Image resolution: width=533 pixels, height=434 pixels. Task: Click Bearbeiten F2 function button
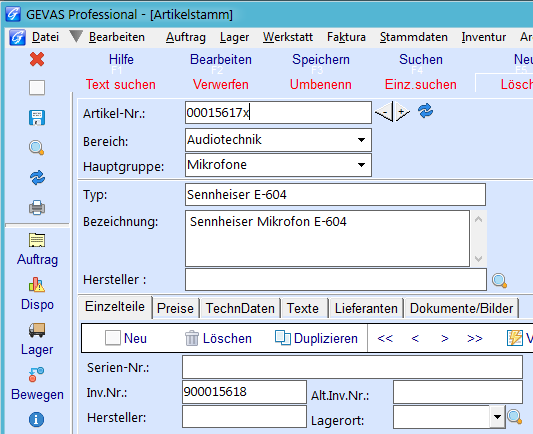[221, 59]
